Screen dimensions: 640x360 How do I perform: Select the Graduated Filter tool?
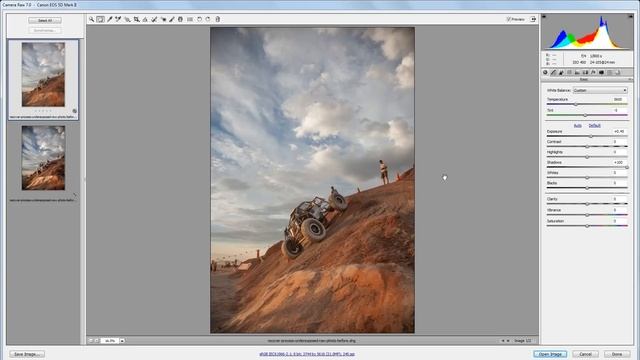tap(180, 19)
